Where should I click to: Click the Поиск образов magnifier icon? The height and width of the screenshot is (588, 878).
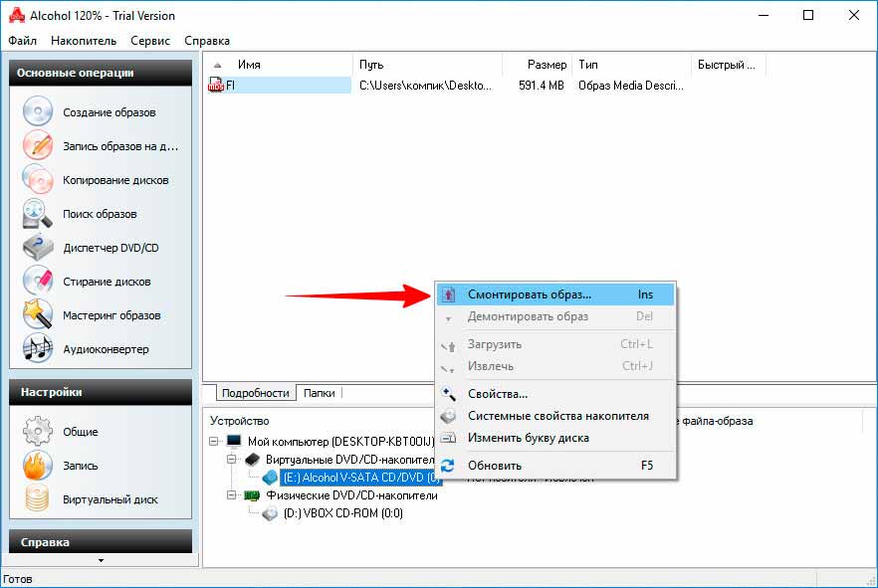38,214
